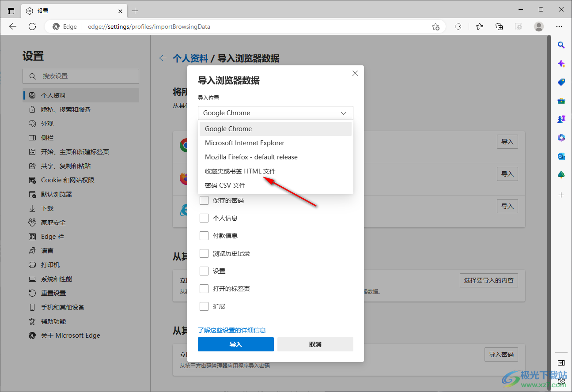
Task: Open sidebar Shopping tag icon
Action: click(x=561, y=82)
